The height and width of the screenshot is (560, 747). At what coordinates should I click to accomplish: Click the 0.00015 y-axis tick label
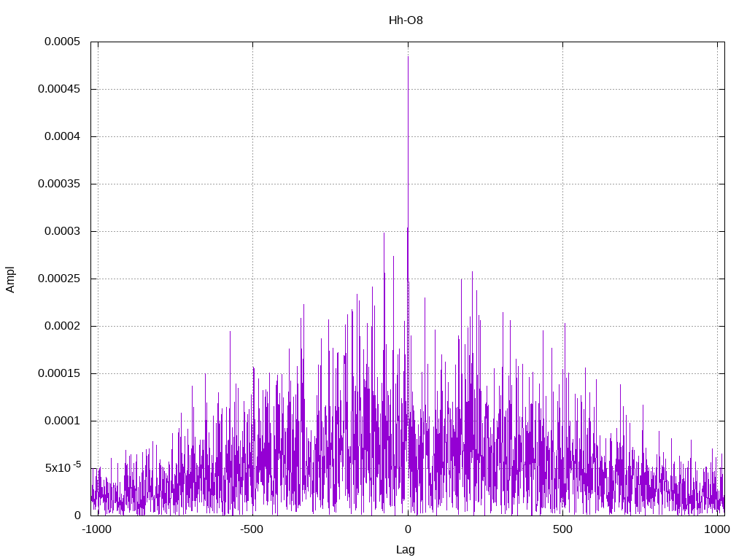point(60,373)
